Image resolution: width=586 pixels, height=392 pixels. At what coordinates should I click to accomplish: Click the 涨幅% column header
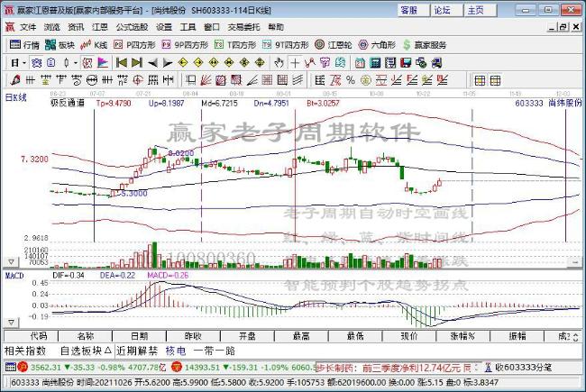[462, 336]
